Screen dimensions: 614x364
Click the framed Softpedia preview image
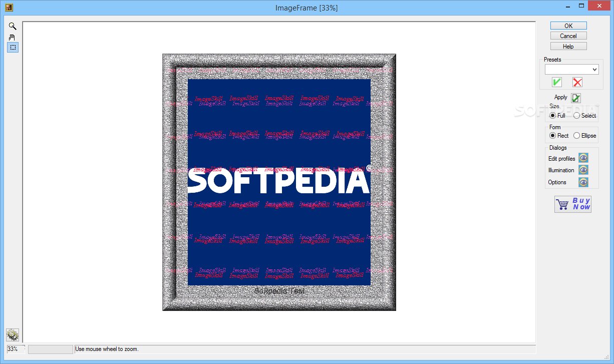(x=279, y=182)
